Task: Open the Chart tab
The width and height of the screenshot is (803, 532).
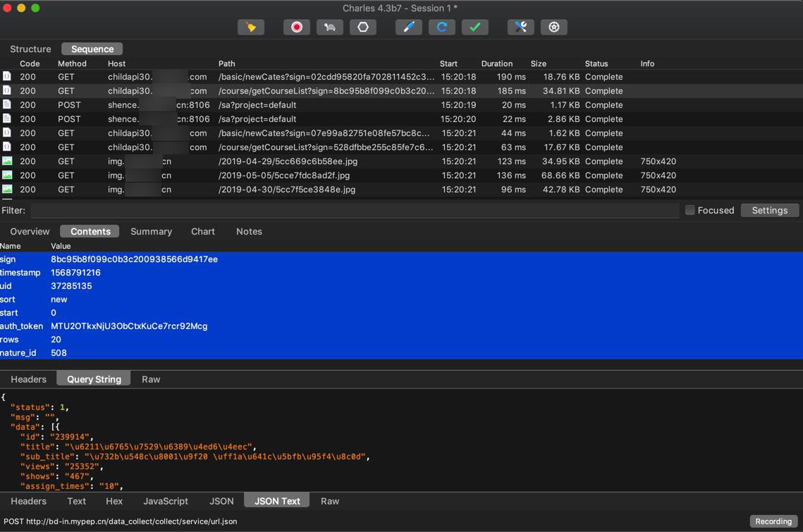Action: click(x=203, y=231)
